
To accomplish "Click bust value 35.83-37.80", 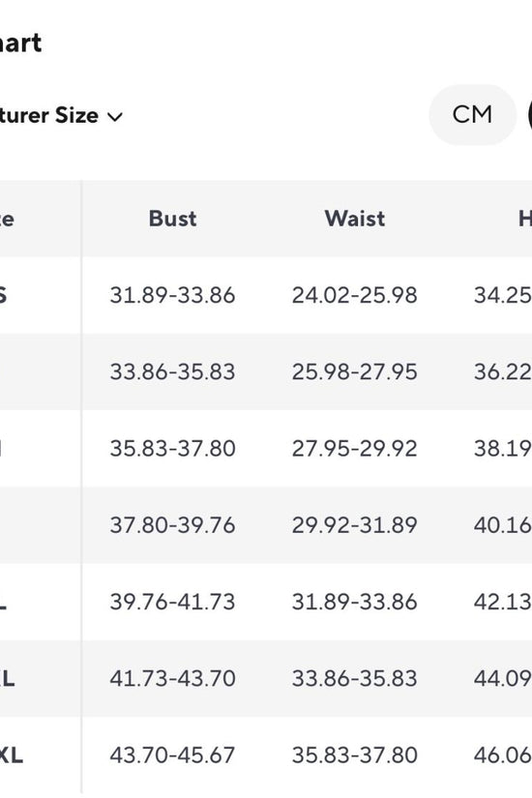I will (x=172, y=449).
